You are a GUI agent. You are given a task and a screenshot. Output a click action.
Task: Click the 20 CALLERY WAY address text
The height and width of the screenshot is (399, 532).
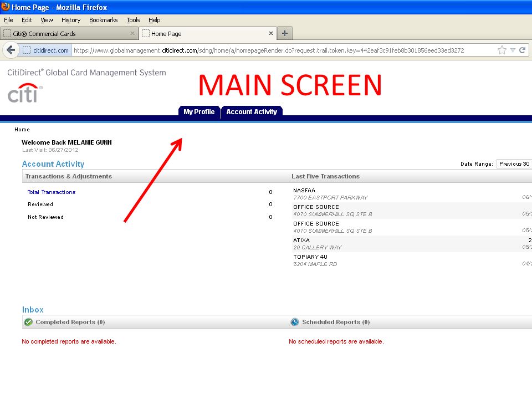[318, 247]
